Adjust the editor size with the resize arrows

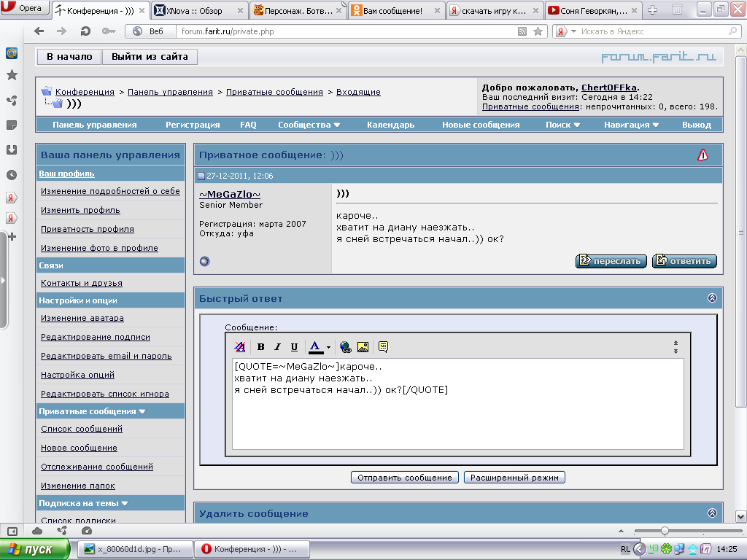(x=676, y=347)
